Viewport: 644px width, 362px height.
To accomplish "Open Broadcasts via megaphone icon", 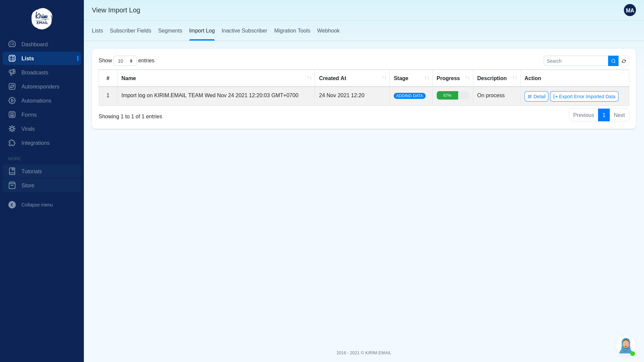I will (x=12, y=72).
